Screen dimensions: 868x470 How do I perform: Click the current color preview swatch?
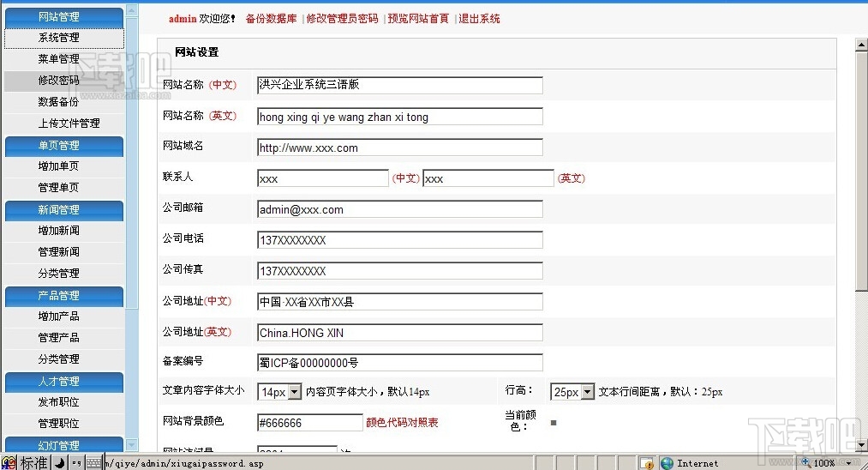[554, 423]
